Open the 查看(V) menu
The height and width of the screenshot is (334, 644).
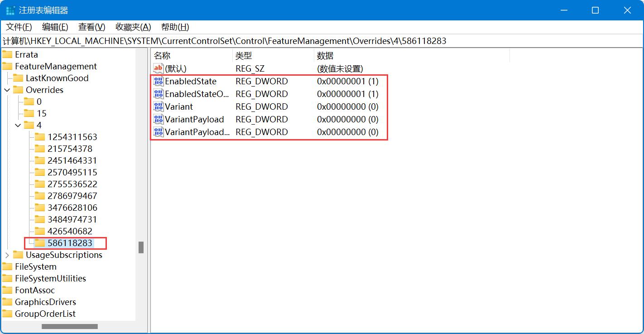coord(91,27)
